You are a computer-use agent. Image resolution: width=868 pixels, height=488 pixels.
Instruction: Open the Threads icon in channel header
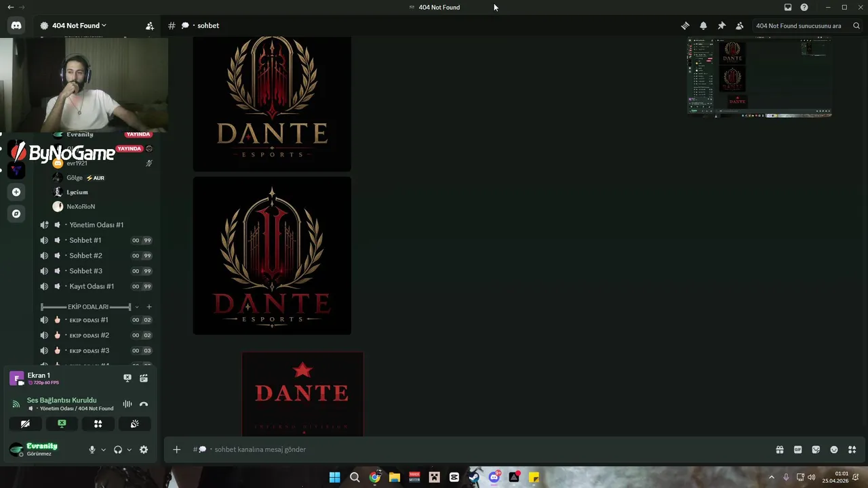pos(685,26)
